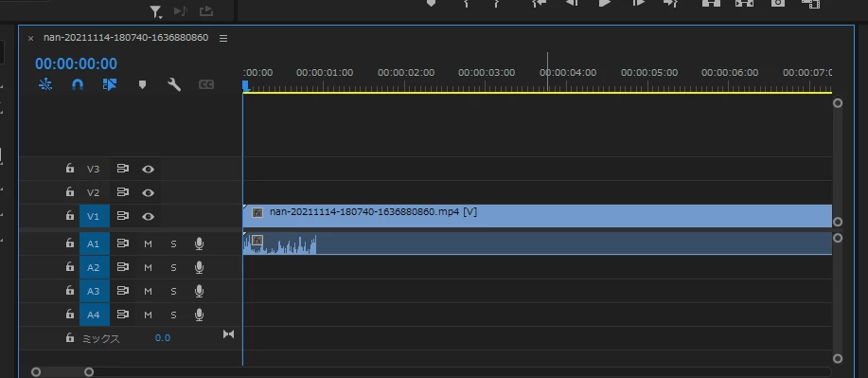Viewport: 868px width, 378px height.
Task: Add a marker with the marker icon
Action: (x=142, y=85)
